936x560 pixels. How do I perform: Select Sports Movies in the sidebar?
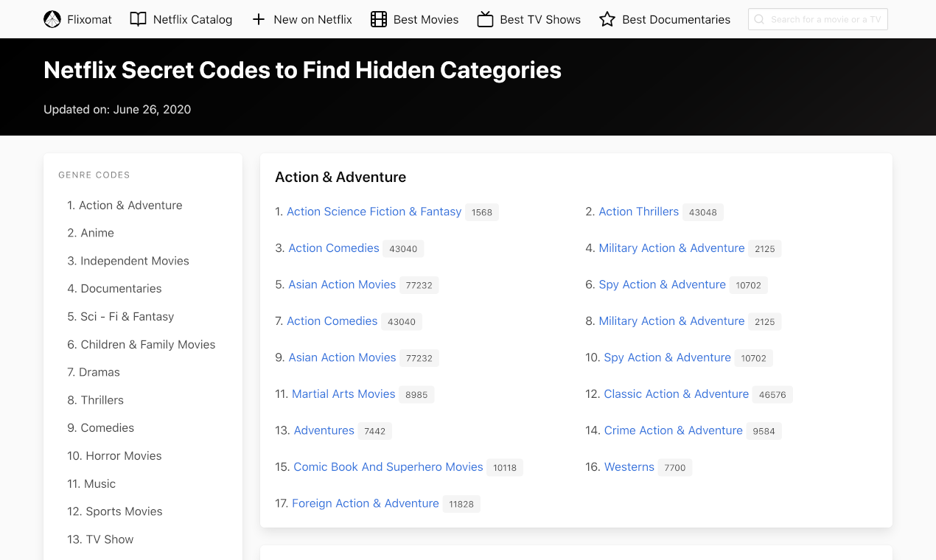tap(122, 511)
